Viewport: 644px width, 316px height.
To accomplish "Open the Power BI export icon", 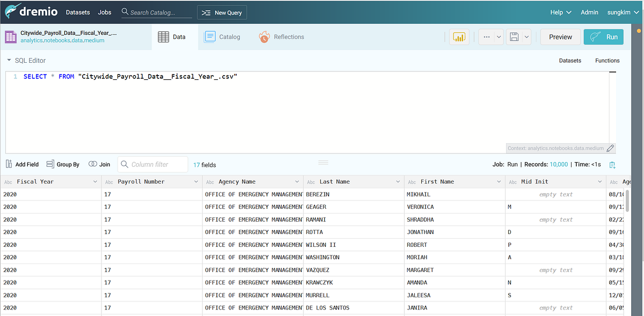I will [x=459, y=36].
